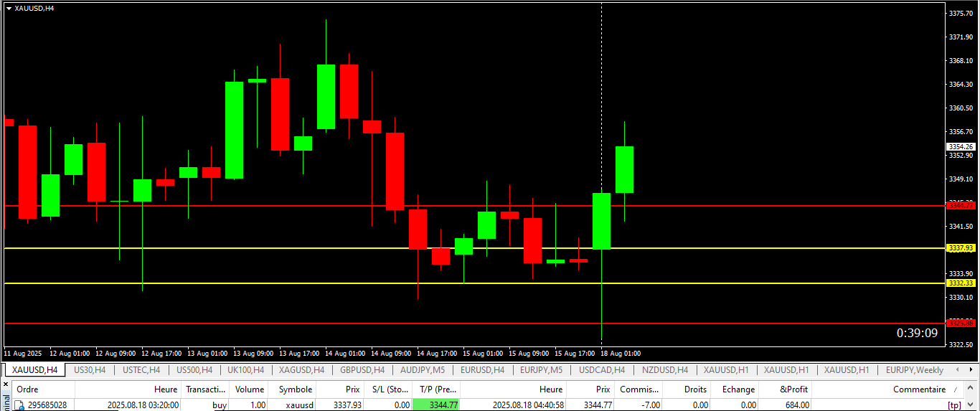Click the yellow 3332.33 price axis label
The height and width of the screenshot is (411, 980).
tap(961, 283)
